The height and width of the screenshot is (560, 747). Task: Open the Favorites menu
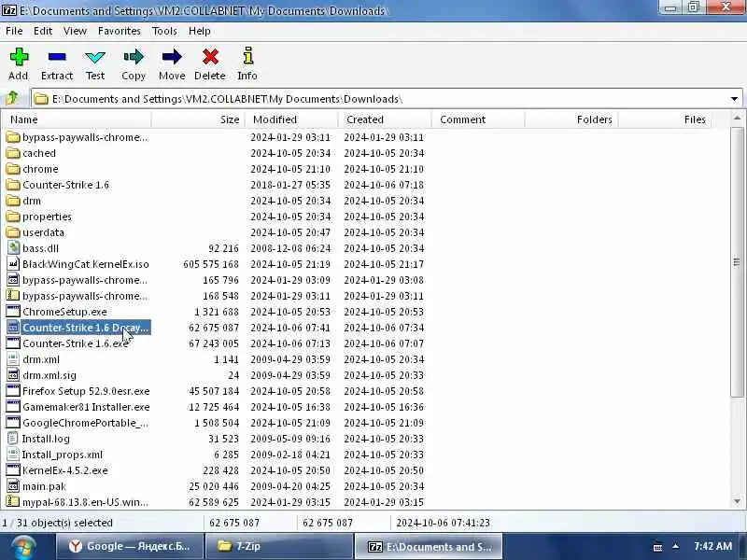point(120,31)
